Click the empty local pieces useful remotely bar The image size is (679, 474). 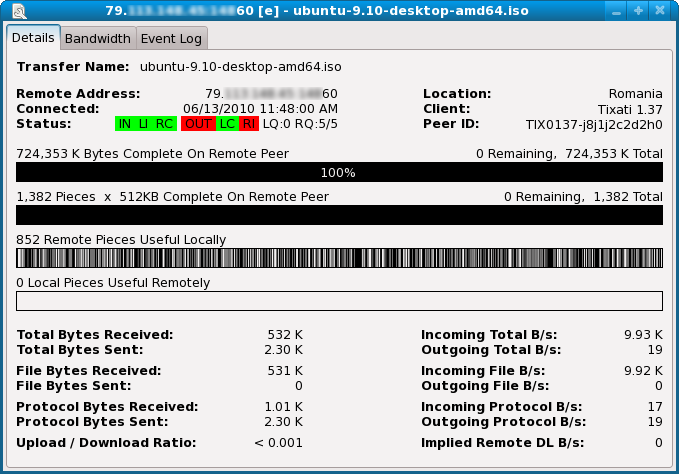(x=339, y=300)
